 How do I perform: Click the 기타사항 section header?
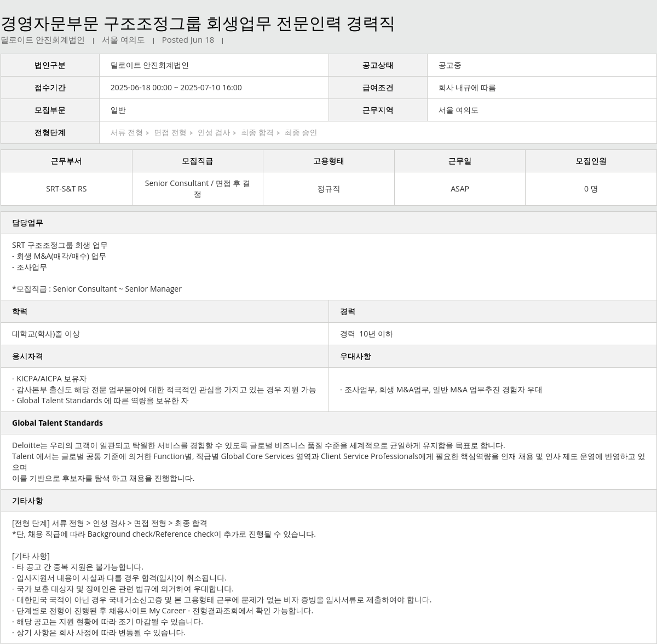point(328,501)
